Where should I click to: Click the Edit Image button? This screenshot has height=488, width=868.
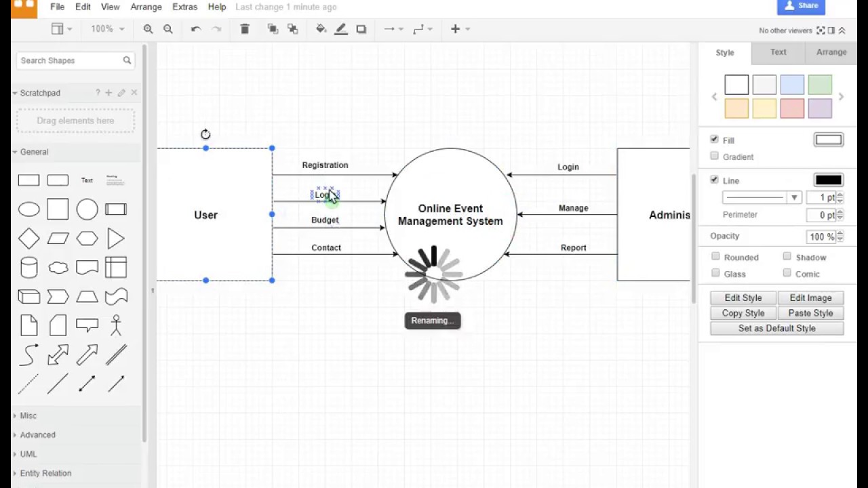[810, 298]
